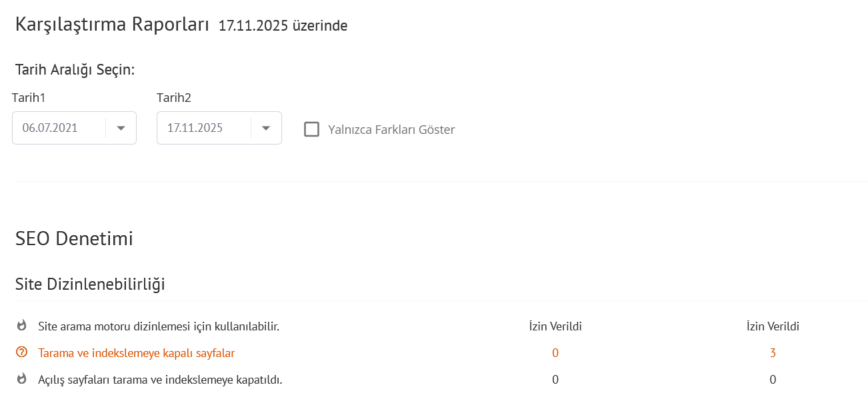Viewport: 868px width, 411px height.
Task: Select the SEO Denetimi section heading
Action: click(x=74, y=238)
